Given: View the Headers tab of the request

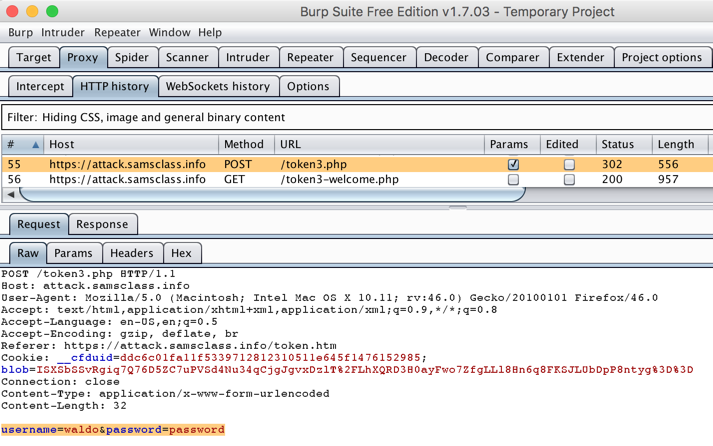Looking at the screenshot, I should pos(132,253).
